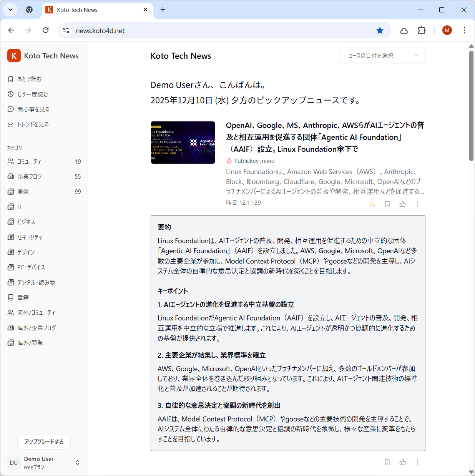Viewport: 475px width, 476px height.
Task: Click bookmark icon below the summary box
Action: click(387, 462)
